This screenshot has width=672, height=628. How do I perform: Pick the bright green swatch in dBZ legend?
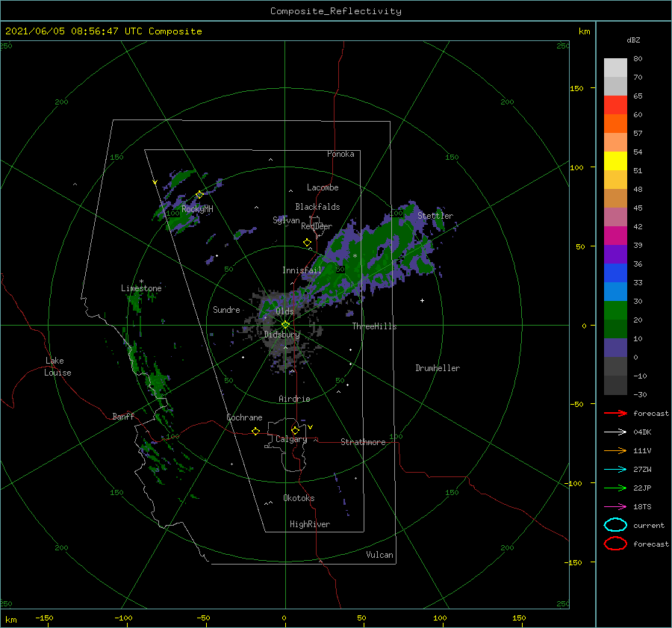point(615,311)
